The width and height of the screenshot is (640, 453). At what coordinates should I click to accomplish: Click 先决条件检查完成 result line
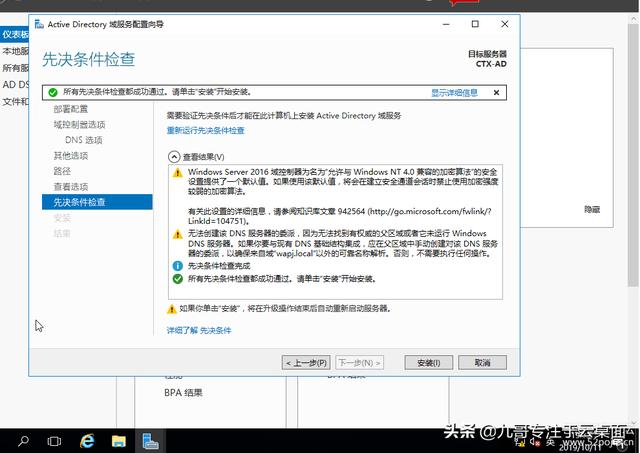point(219,266)
